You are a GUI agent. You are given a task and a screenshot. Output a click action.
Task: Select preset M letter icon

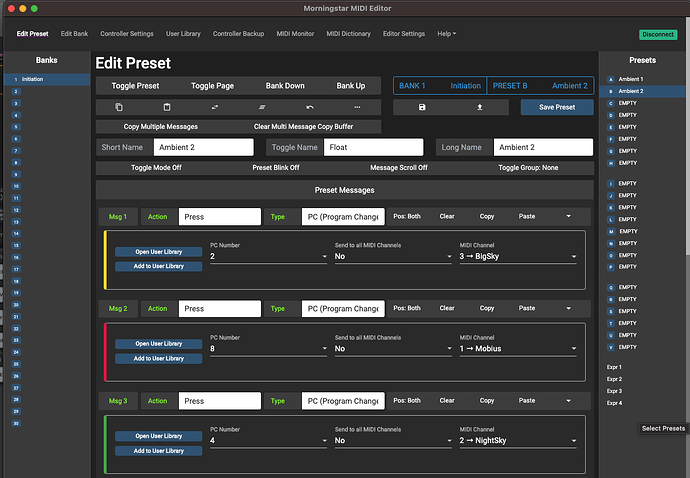[611, 232]
